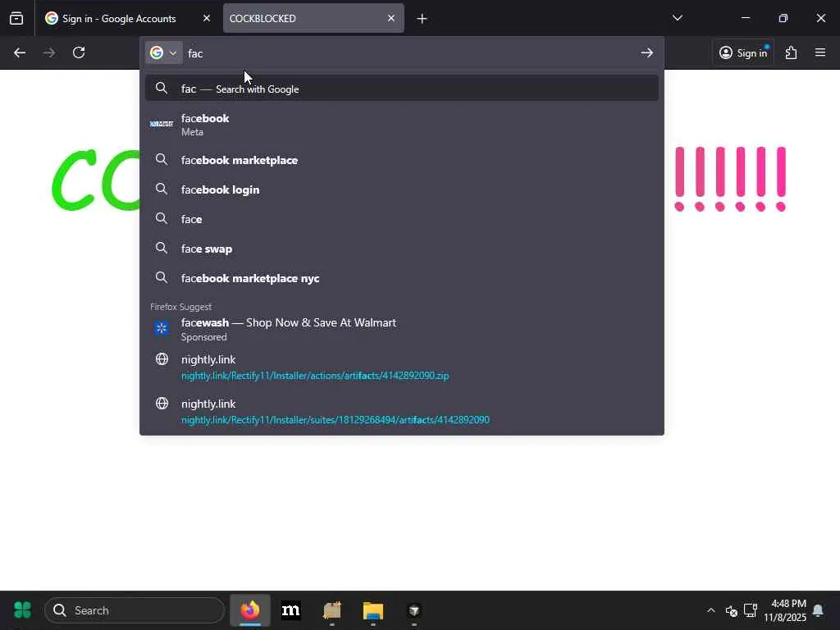
Task: Open the cardboard box app on the taskbar
Action: pos(332,610)
